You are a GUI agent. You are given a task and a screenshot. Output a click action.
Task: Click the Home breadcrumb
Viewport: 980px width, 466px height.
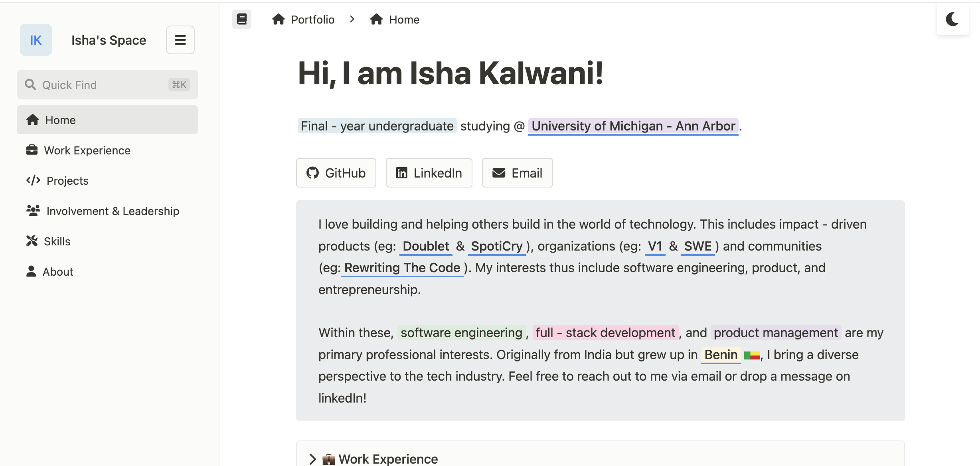(395, 19)
